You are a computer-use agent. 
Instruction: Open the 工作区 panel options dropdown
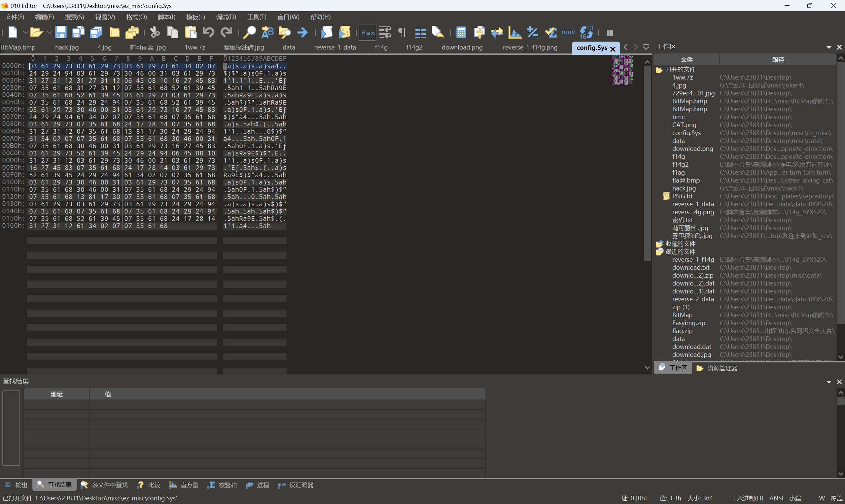(829, 48)
